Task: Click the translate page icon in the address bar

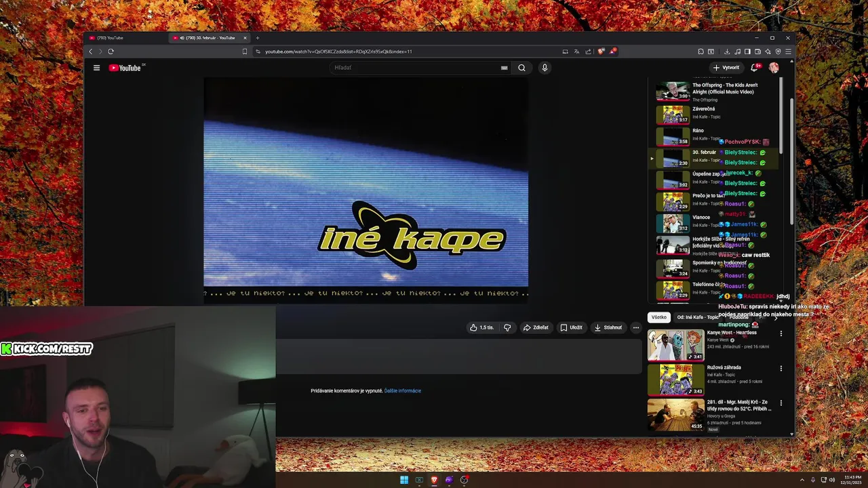Action: (x=576, y=52)
